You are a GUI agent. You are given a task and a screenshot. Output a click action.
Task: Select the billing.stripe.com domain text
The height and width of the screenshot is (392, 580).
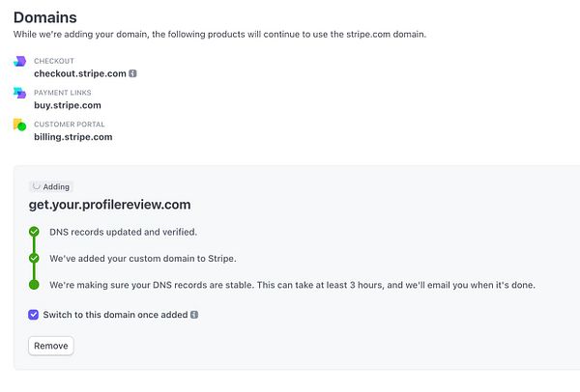(72, 137)
